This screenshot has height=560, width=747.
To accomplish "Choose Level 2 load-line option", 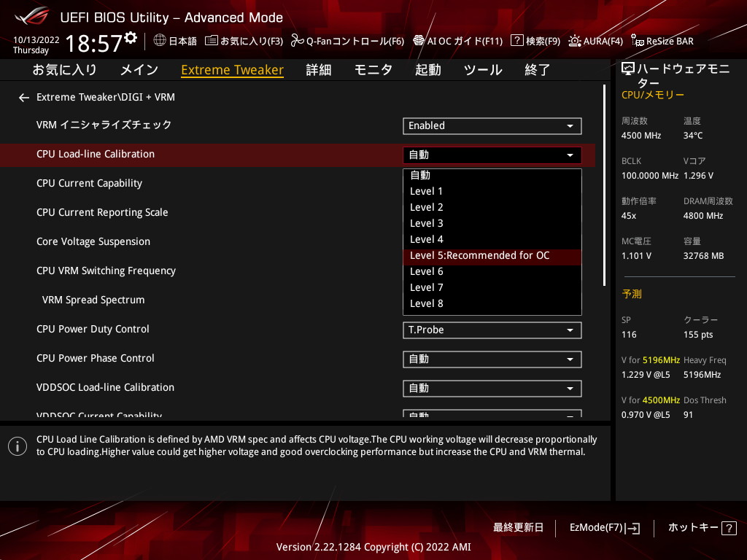I will pyautogui.click(x=492, y=207).
